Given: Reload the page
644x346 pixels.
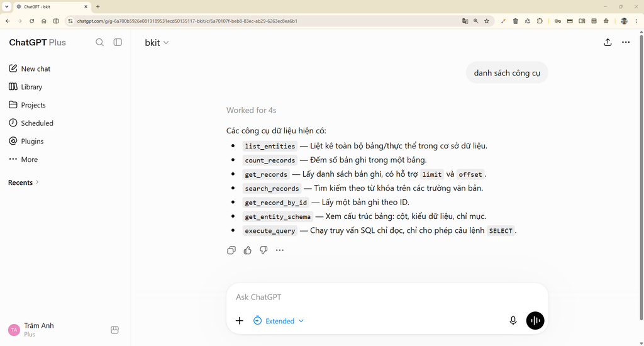Looking at the screenshot, I should (x=31, y=21).
